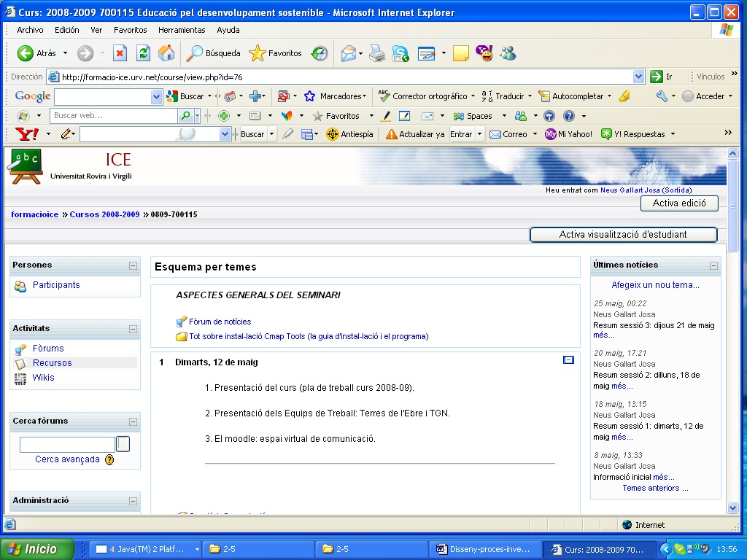This screenshot has width=747, height=560.
Task: Stop page loading with the red X icon
Action: tap(120, 53)
